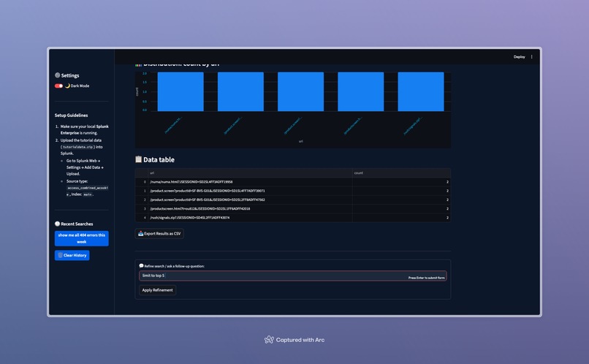This screenshot has height=364, width=589.
Task: Click the fifth chart bar for /rush/signals.zip
Action: pyautogui.click(x=421, y=91)
